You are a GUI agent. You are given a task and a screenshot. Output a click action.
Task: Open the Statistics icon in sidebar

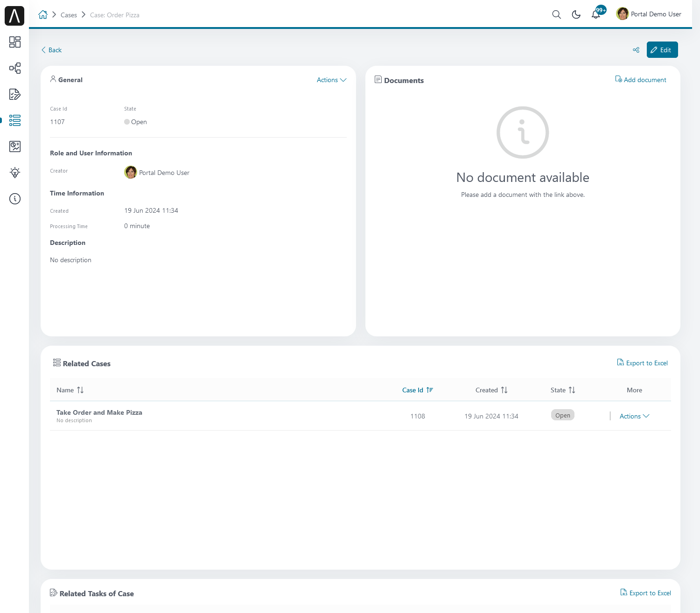15,146
